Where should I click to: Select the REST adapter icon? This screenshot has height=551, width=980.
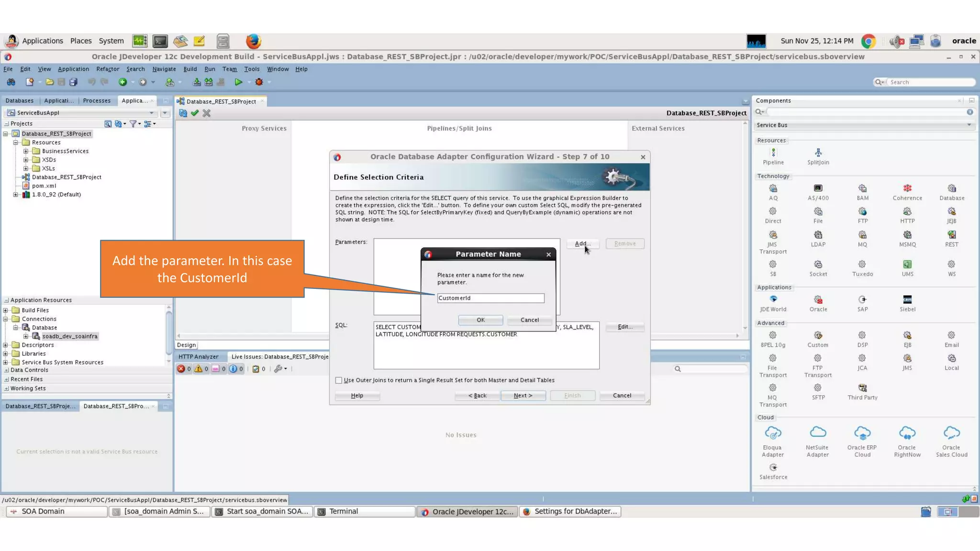tap(952, 235)
